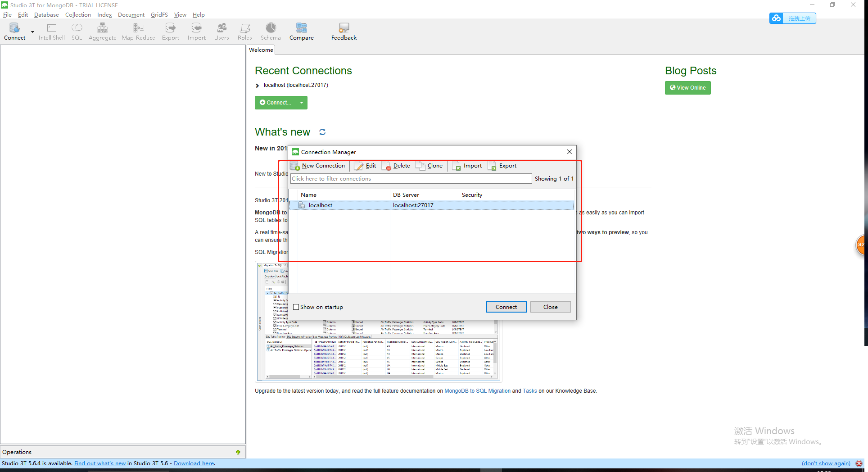868x472 pixels.
Task: Open the Users manager from the toolbar
Action: coord(222,32)
